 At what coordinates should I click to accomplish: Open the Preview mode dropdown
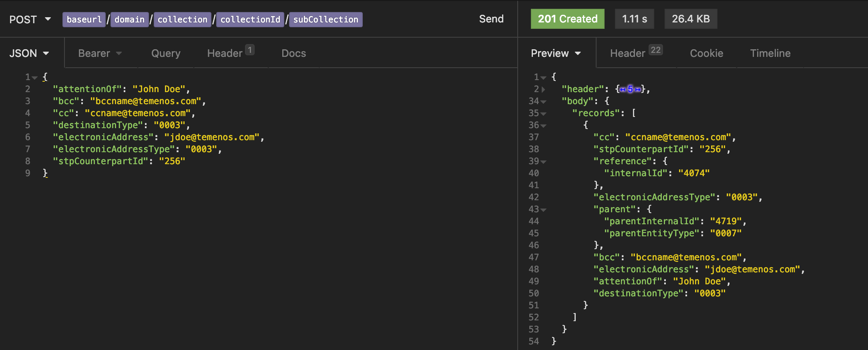(x=555, y=53)
